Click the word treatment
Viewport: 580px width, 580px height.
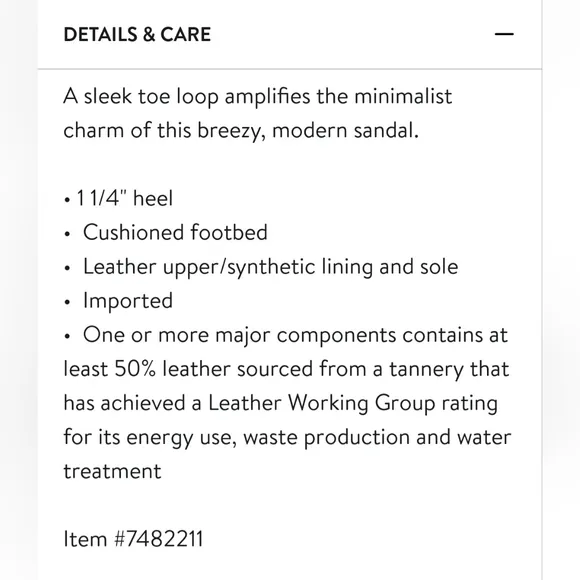tap(112, 471)
